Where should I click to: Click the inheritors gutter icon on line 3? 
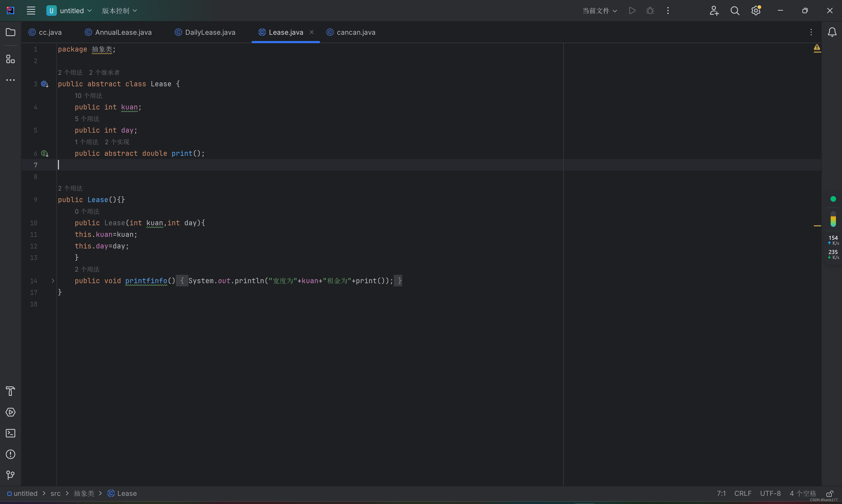[x=44, y=84]
